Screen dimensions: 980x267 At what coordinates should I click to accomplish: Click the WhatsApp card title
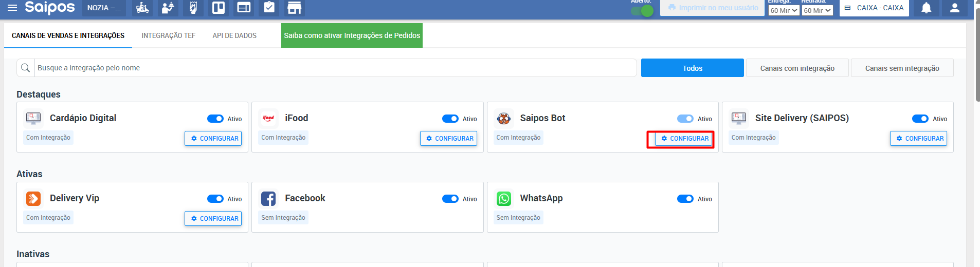[x=541, y=198]
